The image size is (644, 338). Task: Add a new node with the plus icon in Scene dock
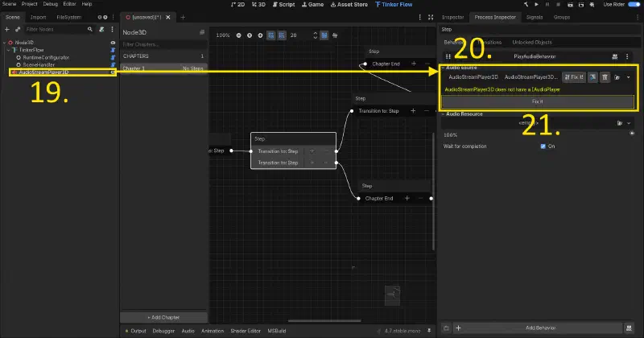[x=7, y=29]
